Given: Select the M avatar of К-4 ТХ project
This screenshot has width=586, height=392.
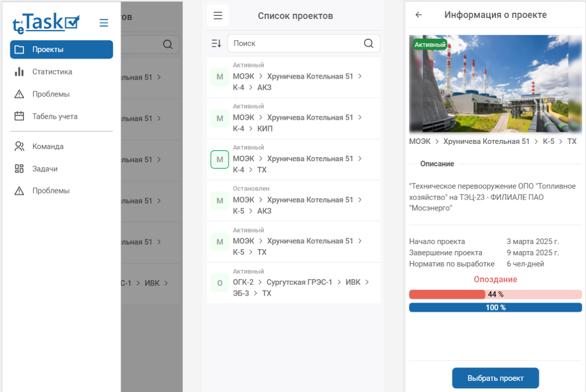Looking at the screenshot, I should [x=220, y=159].
